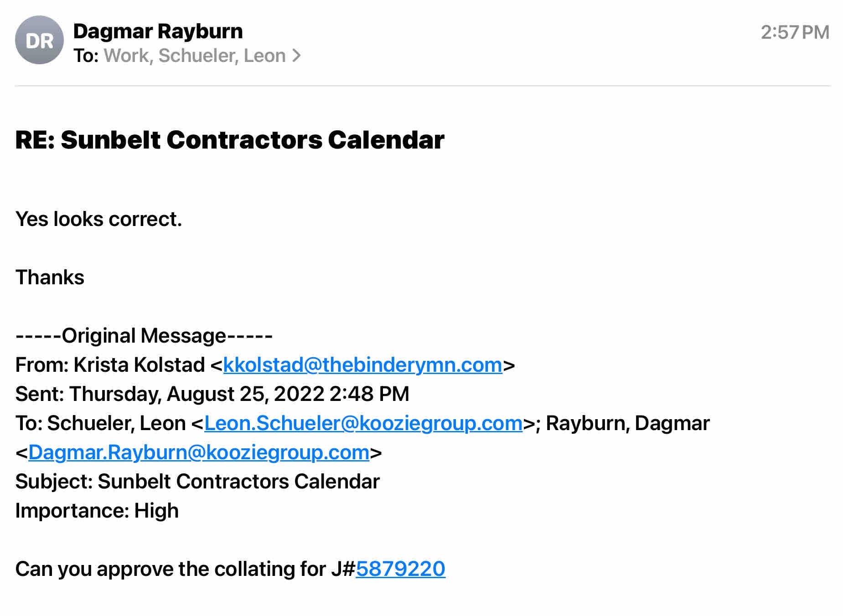Expand recipients with the chevron arrow
Viewport: 843px width, 616px height.
(297, 56)
